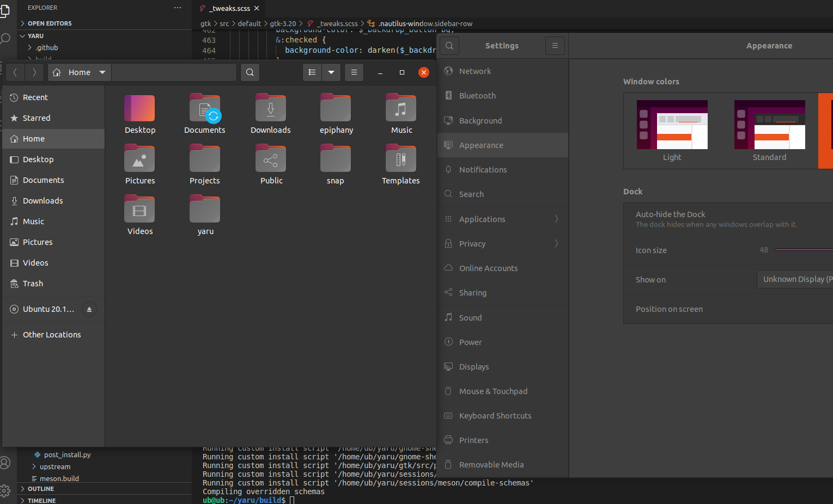Open Recent in Files sidebar

(53, 97)
